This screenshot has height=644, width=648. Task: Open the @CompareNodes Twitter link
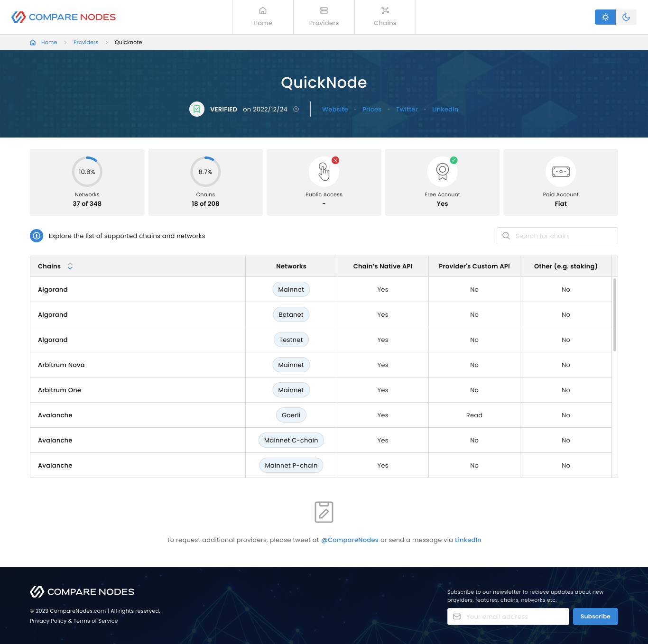(350, 540)
